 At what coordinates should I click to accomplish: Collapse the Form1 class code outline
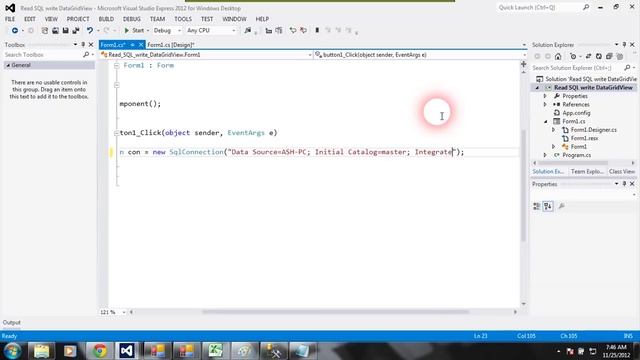click(x=117, y=65)
